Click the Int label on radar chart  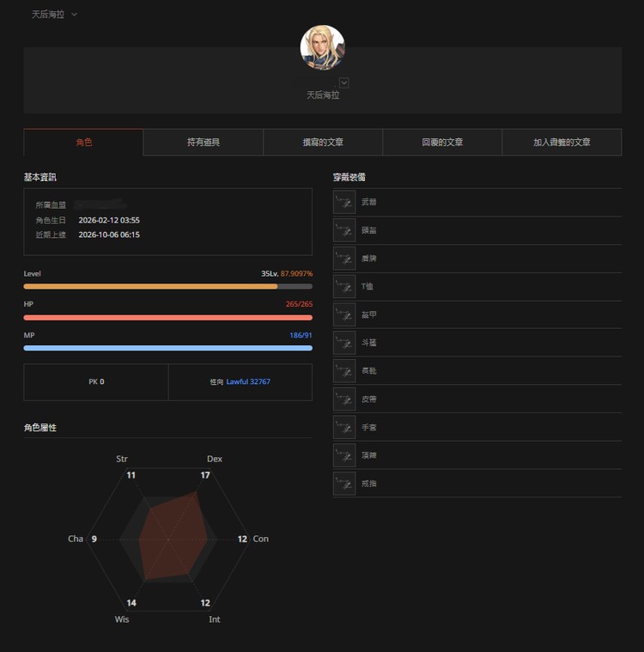(214, 619)
